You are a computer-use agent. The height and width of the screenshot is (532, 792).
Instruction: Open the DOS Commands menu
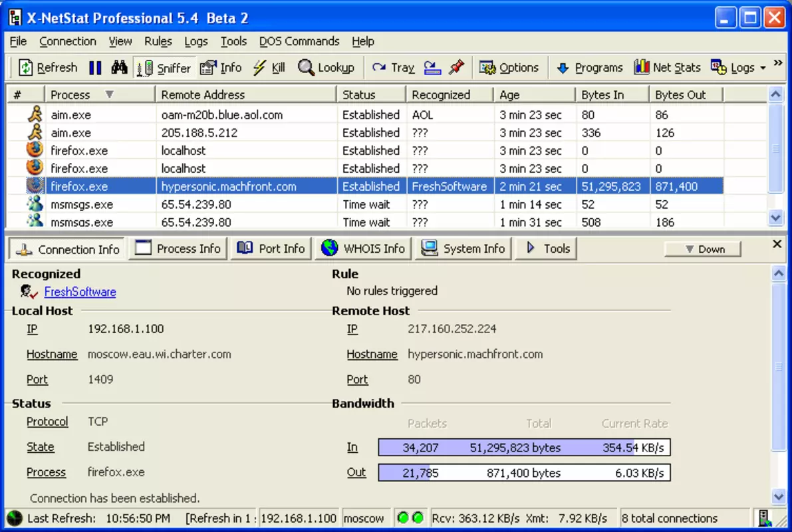[299, 41]
